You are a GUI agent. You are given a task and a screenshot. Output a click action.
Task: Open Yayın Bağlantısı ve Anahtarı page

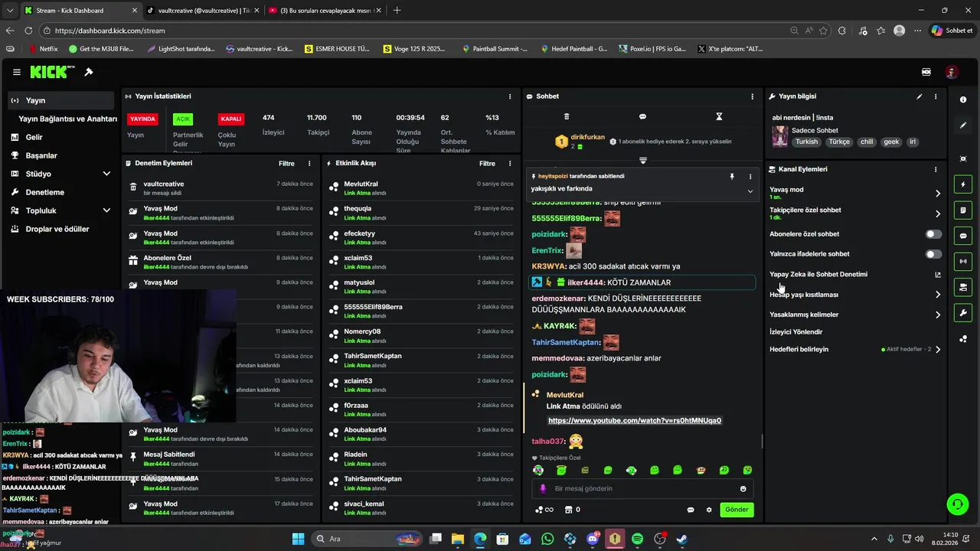coord(67,119)
